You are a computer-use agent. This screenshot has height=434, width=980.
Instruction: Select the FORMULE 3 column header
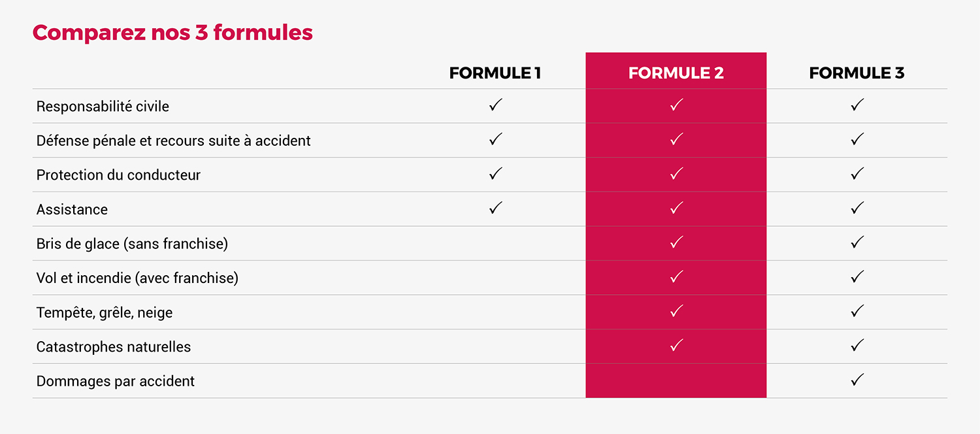coord(857,73)
